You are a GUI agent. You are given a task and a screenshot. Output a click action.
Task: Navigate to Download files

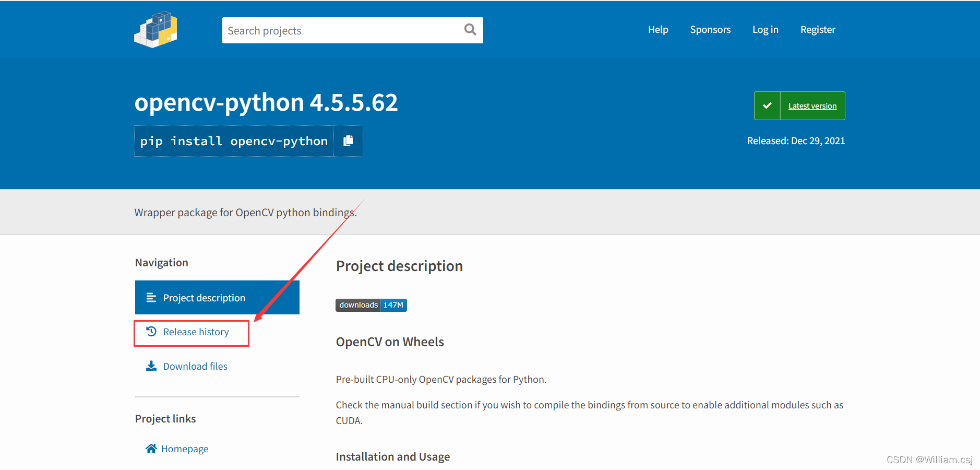click(x=195, y=366)
